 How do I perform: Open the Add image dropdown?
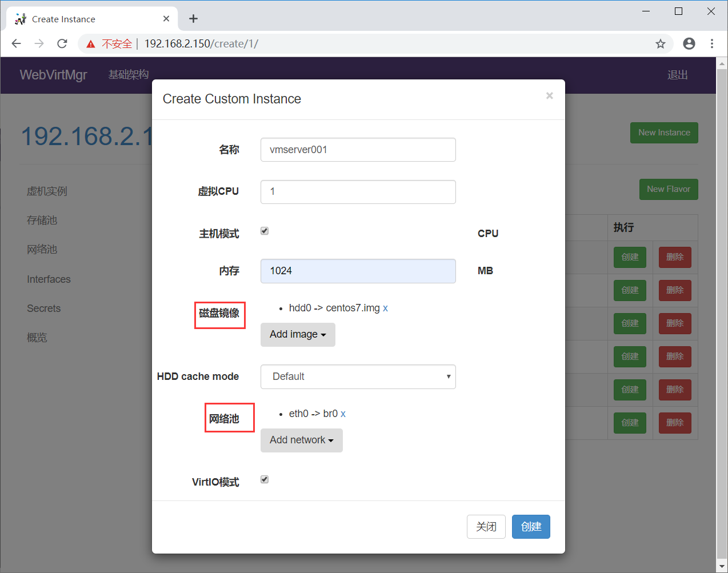298,335
